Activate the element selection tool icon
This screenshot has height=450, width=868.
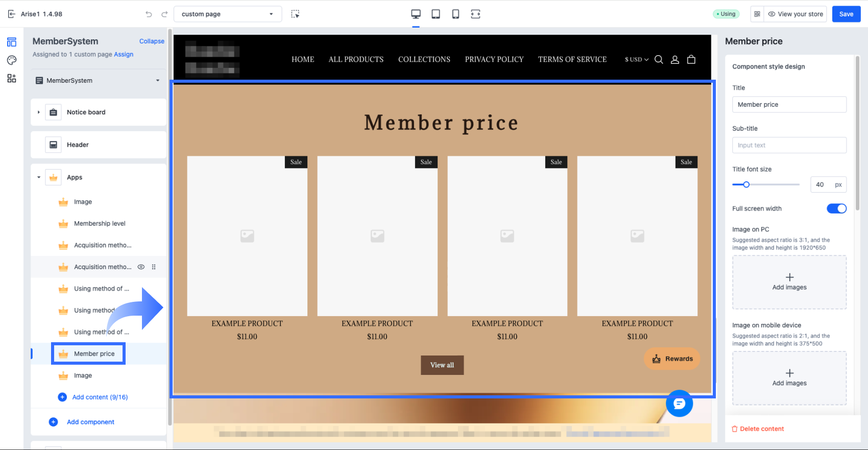(295, 14)
